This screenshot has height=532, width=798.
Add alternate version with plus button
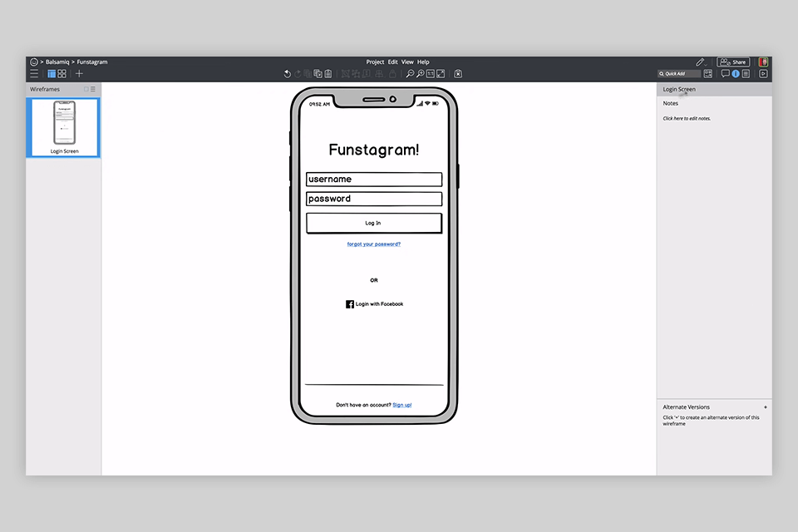[766, 407]
